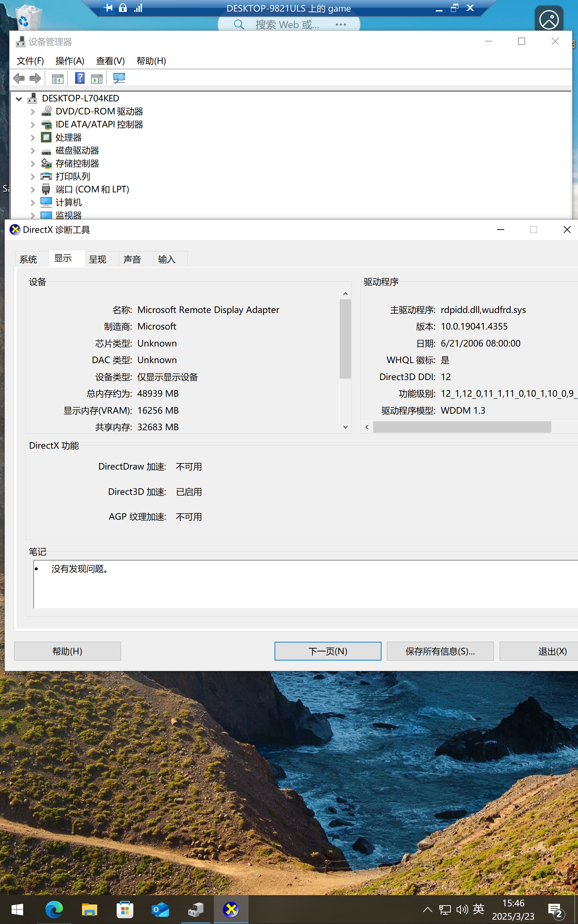578x924 pixels.
Task: Click the 保存所有信息(S)... button
Action: (x=440, y=651)
